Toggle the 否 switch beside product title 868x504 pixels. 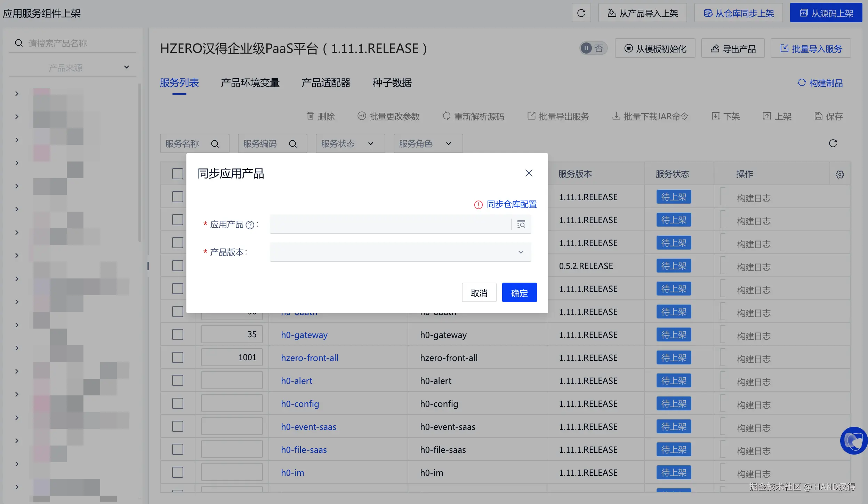[x=593, y=48]
